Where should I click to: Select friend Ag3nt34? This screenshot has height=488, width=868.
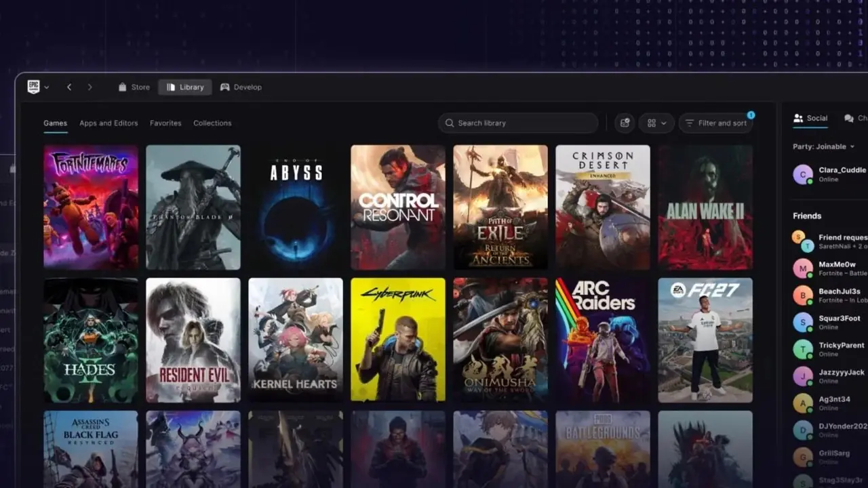[830, 404]
